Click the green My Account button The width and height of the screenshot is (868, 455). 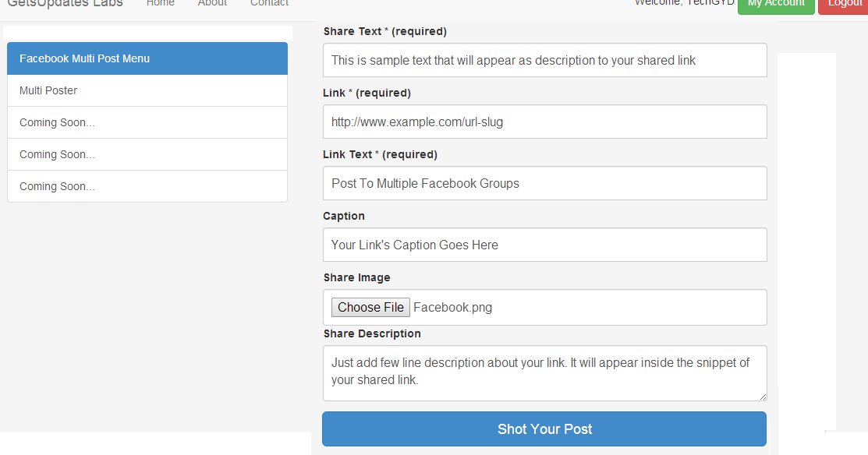[776, 5]
